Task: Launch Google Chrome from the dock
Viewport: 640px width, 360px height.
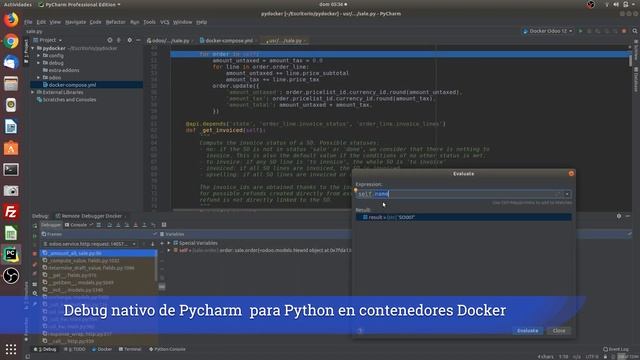Action: point(11,41)
